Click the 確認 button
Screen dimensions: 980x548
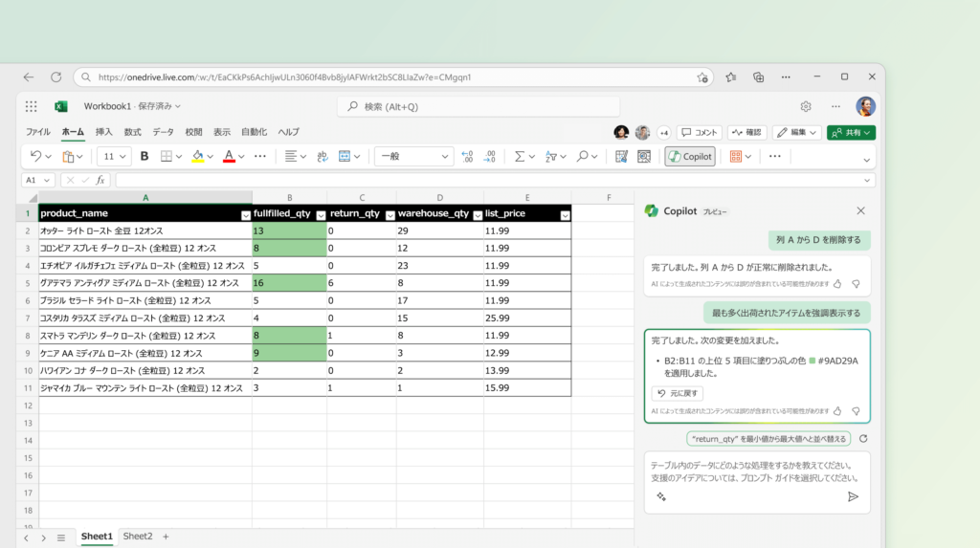746,133
